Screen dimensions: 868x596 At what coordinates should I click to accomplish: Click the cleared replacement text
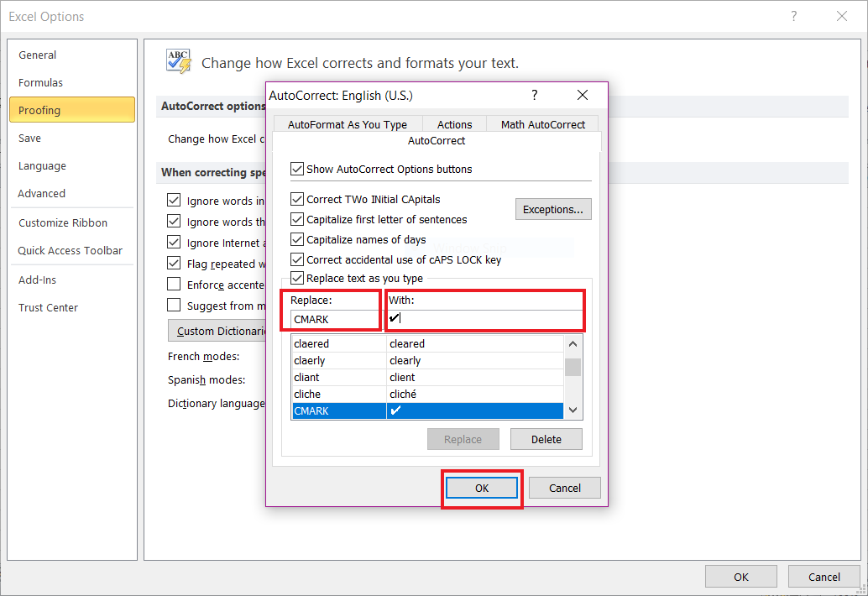tap(407, 343)
